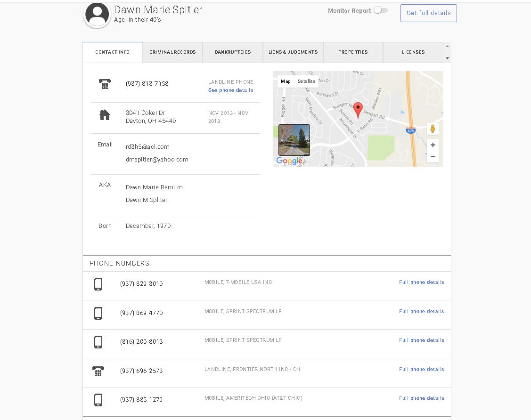Open Full phone details for (816) 200 8013

[x=421, y=340]
